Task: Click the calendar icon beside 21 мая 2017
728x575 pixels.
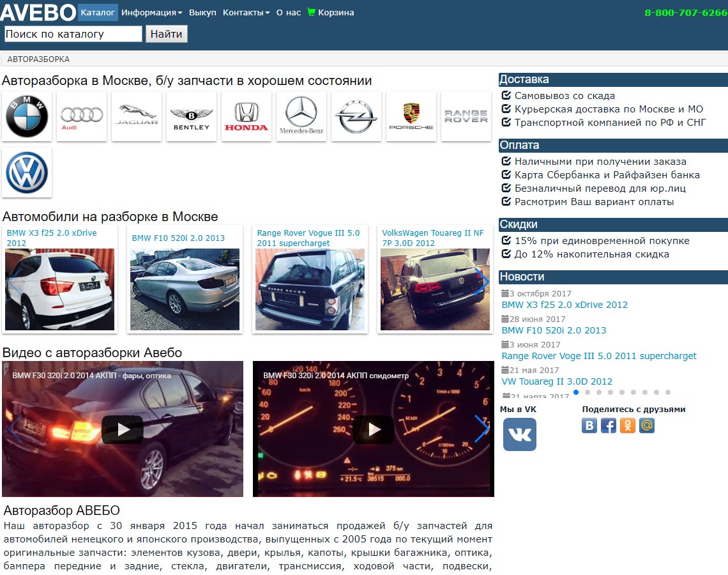Action: point(505,370)
